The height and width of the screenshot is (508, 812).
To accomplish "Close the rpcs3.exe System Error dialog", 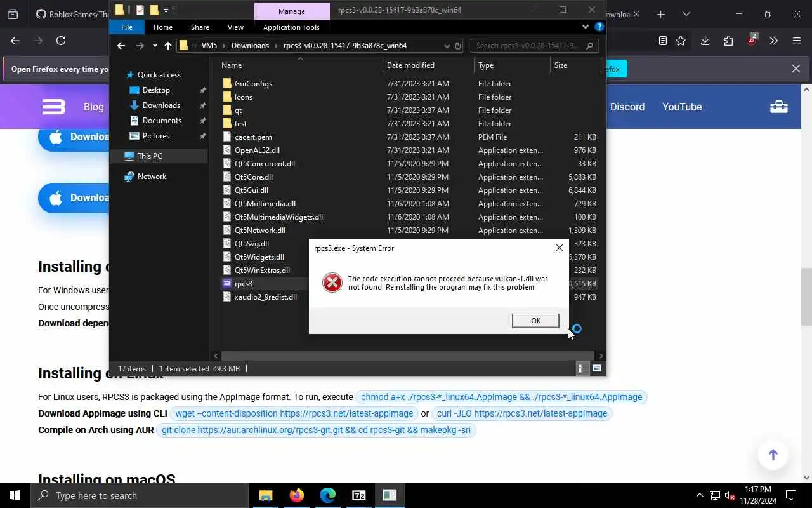I will pos(559,248).
